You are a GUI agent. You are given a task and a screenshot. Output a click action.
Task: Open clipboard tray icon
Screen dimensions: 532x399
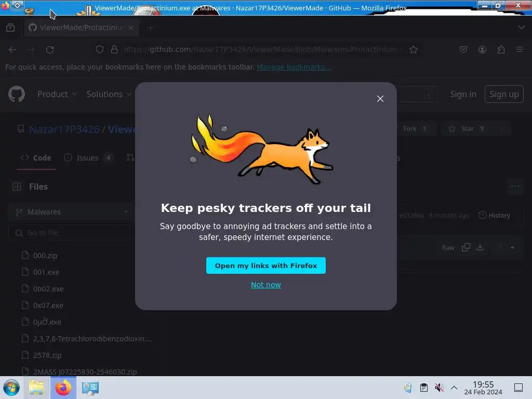pyautogui.click(x=423, y=388)
